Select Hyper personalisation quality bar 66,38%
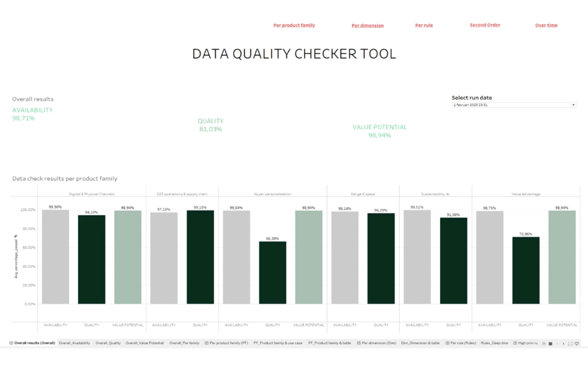 coord(273,273)
